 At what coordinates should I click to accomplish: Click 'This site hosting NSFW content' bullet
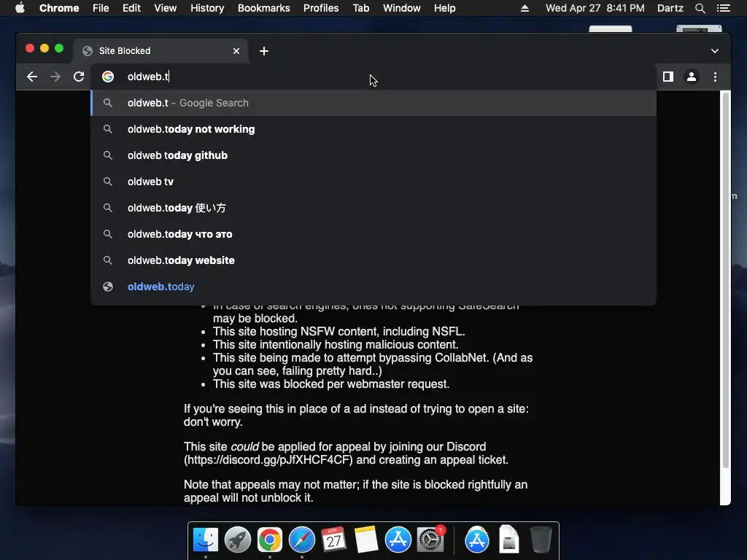pos(338,332)
